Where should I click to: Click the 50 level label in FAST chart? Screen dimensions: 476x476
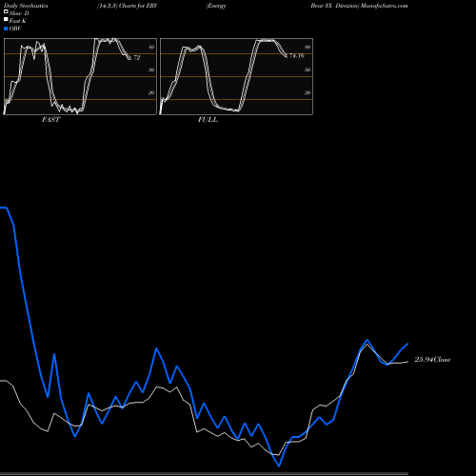point(151,69)
